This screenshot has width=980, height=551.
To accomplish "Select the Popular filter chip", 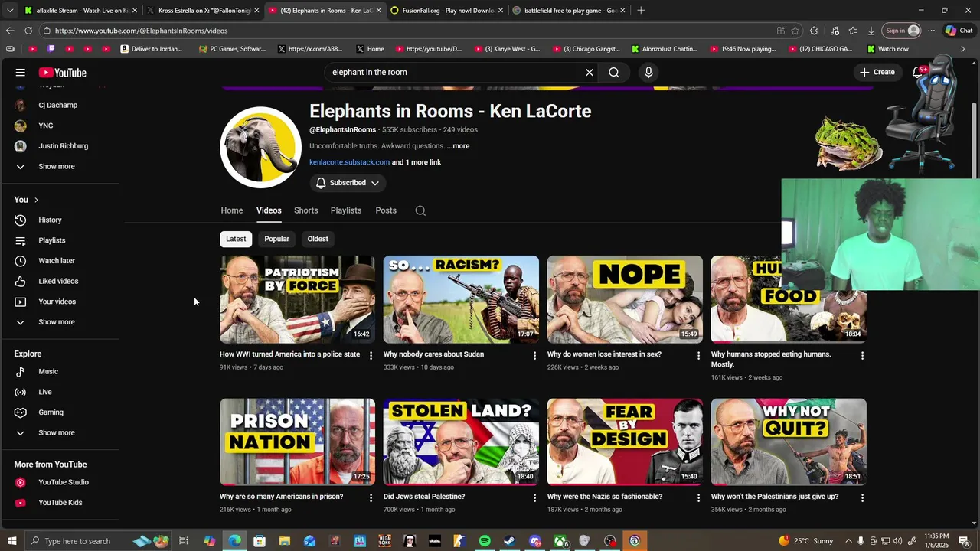I will click(276, 239).
